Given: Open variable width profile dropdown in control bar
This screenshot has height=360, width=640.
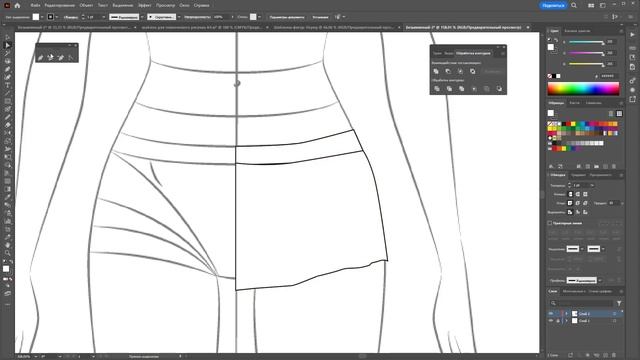Looking at the screenshot, I should point(142,17).
